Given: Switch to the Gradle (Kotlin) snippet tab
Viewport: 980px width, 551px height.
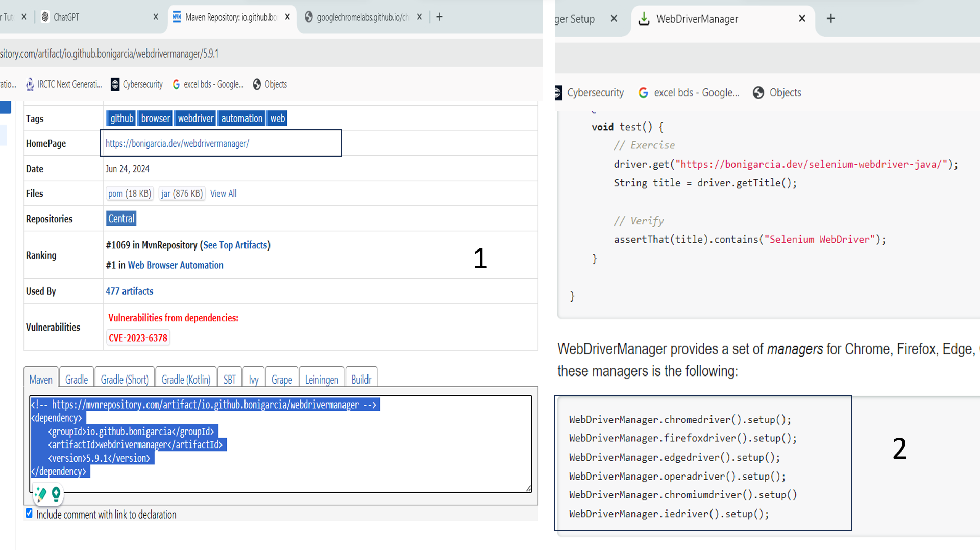Looking at the screenshot, I should pos(185,379).
